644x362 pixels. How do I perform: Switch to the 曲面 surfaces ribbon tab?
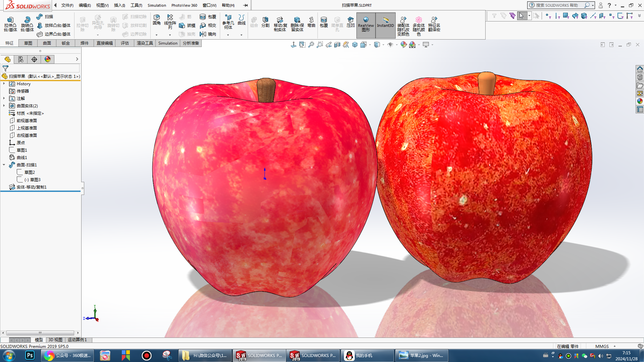47,43
